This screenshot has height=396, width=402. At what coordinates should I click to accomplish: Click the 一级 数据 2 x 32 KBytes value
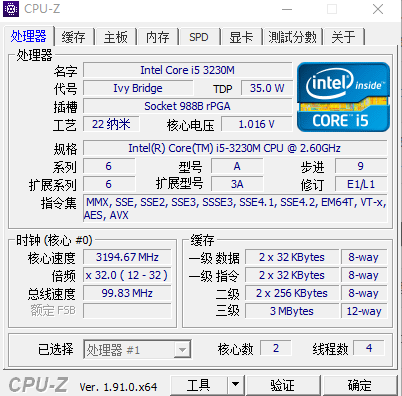coord(292,257)
